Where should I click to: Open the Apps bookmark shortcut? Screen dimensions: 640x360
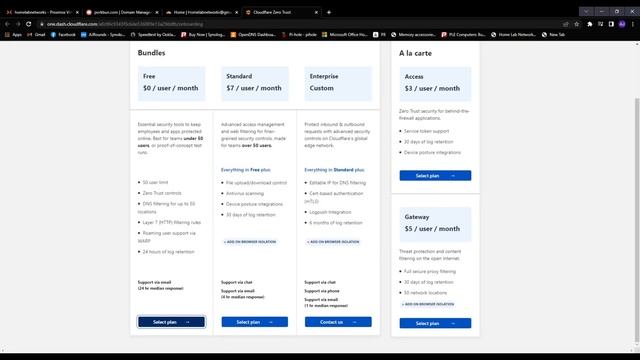(x=13, y=35)
